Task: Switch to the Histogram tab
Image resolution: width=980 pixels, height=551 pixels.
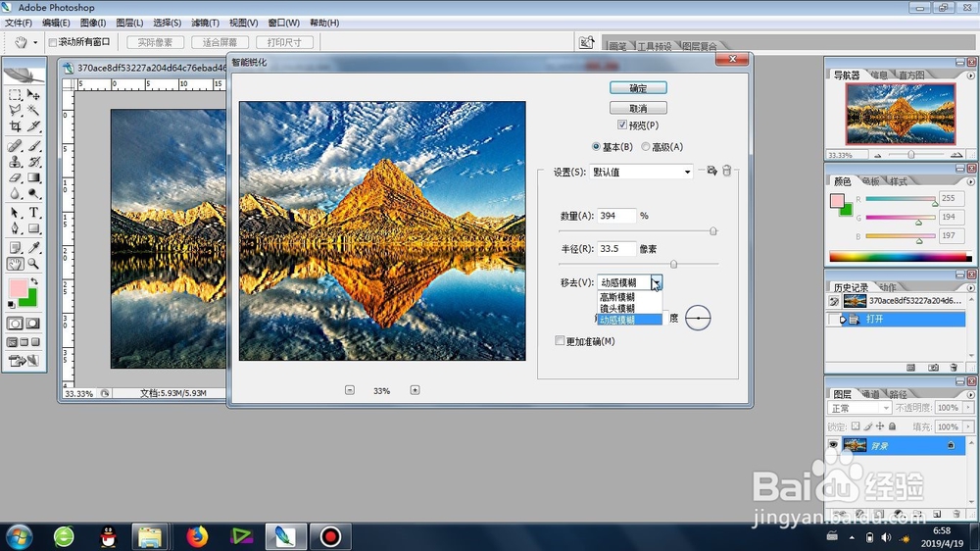Action: [x=911, y=75]
